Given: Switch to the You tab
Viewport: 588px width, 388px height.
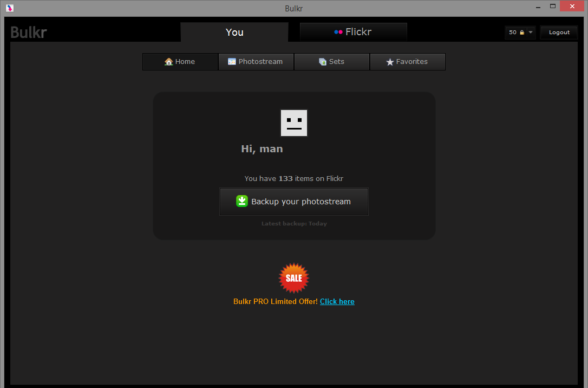Looking at the screenshot, I should [x=234, y=33].
